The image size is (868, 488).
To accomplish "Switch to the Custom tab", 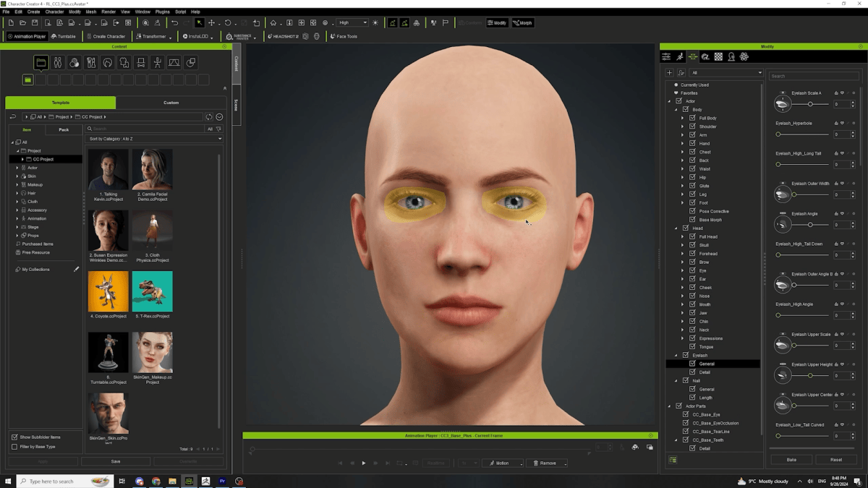I will [171, 103].
